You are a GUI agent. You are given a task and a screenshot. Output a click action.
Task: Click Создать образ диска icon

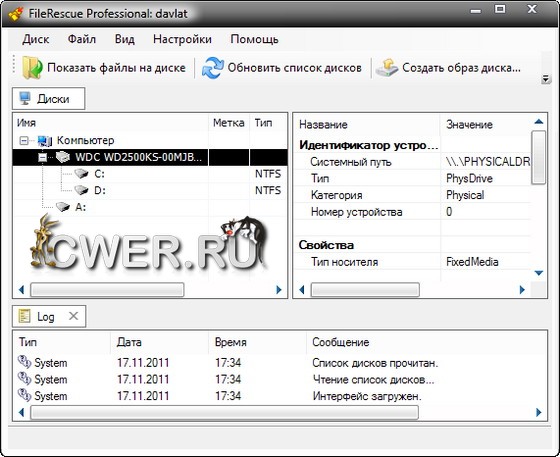point(387,67)
